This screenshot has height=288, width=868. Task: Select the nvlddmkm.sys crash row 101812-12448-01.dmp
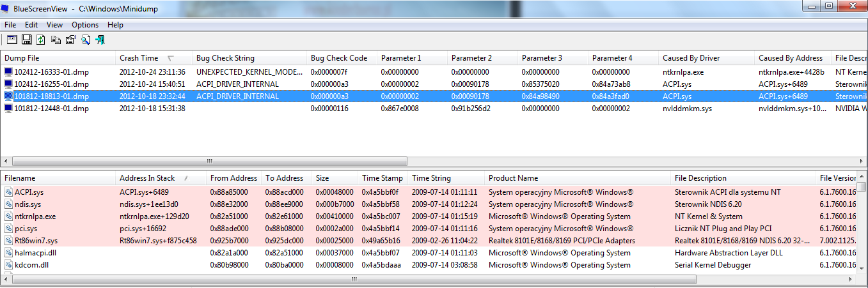coord(434,109)
